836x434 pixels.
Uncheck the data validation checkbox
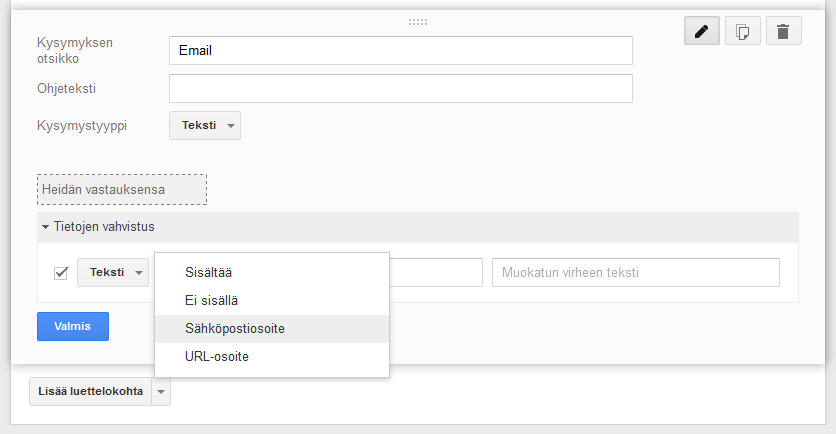pos(61,272)
